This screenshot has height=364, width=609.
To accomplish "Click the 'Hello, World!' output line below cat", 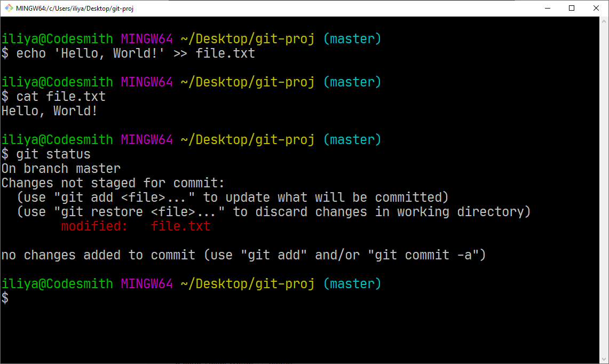I will click(x=49, y=111).
